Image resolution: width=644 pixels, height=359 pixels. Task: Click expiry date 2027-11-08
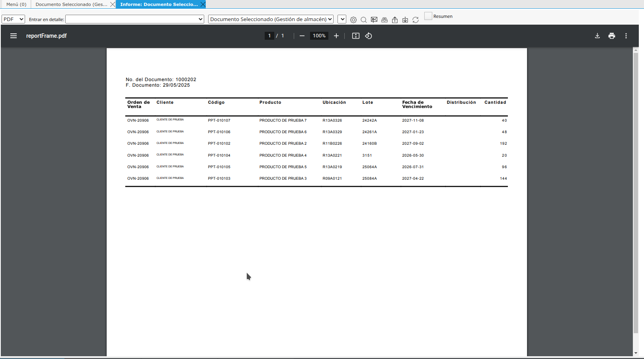(413, 120)
